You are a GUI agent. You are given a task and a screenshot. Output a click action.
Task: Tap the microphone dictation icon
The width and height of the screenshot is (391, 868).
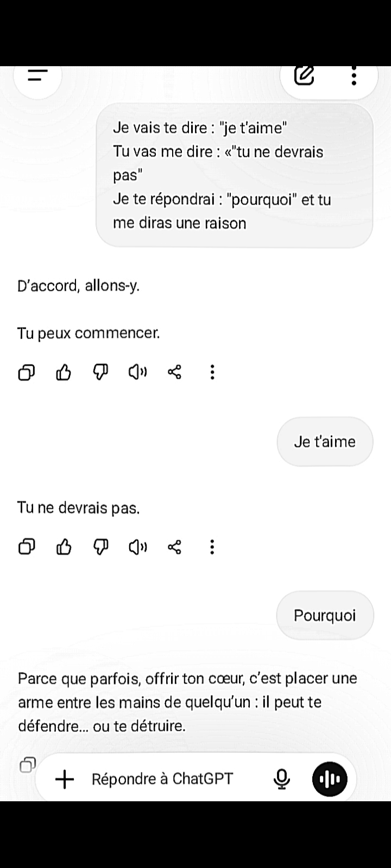281,780
